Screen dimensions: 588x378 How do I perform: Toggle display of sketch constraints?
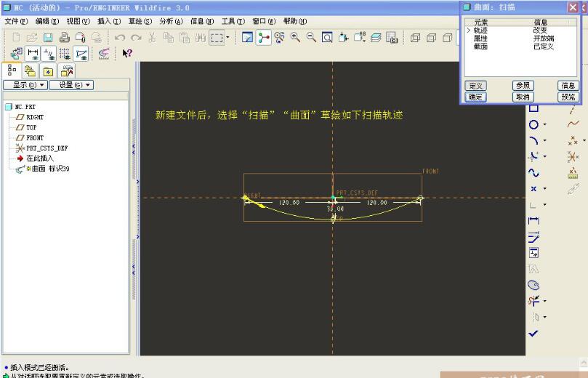[49, 54]
